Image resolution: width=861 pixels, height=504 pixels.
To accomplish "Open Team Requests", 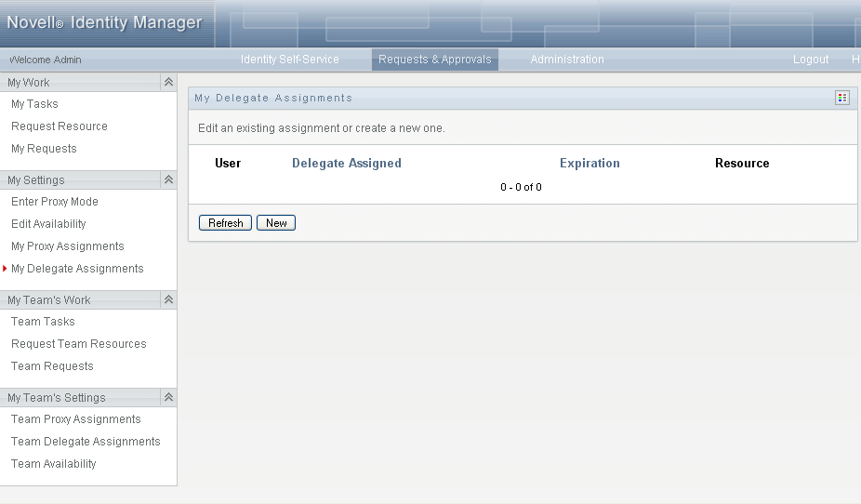I will [52, 366].
